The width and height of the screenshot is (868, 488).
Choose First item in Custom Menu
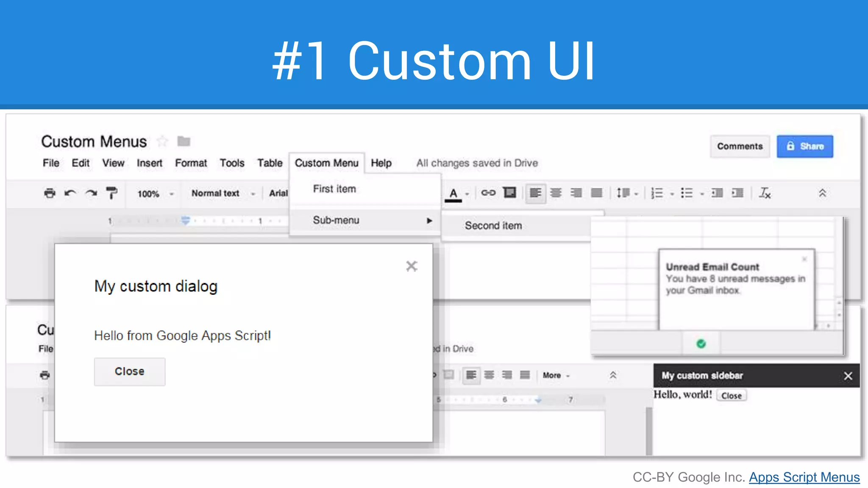(x=364, y=189)
